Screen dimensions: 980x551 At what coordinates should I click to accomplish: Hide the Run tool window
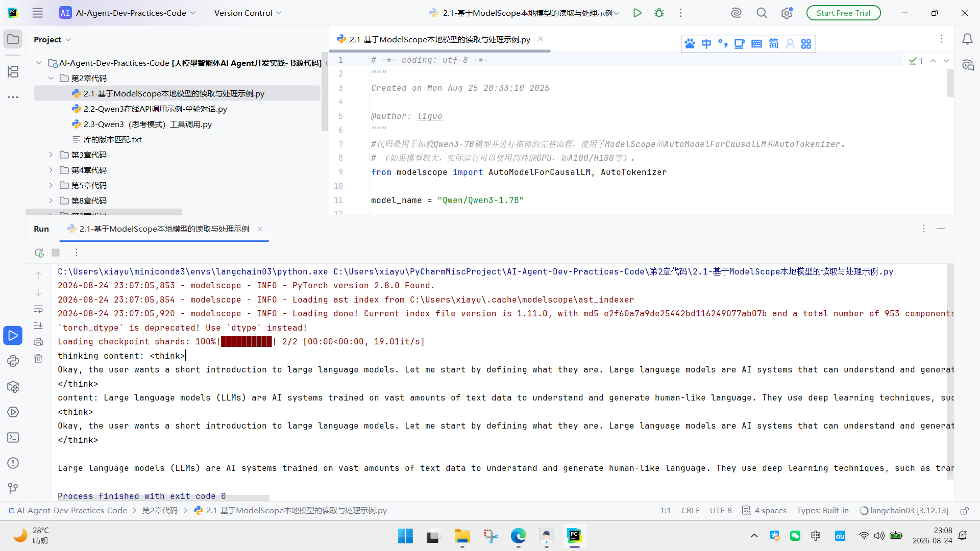[x=941, y=229]
